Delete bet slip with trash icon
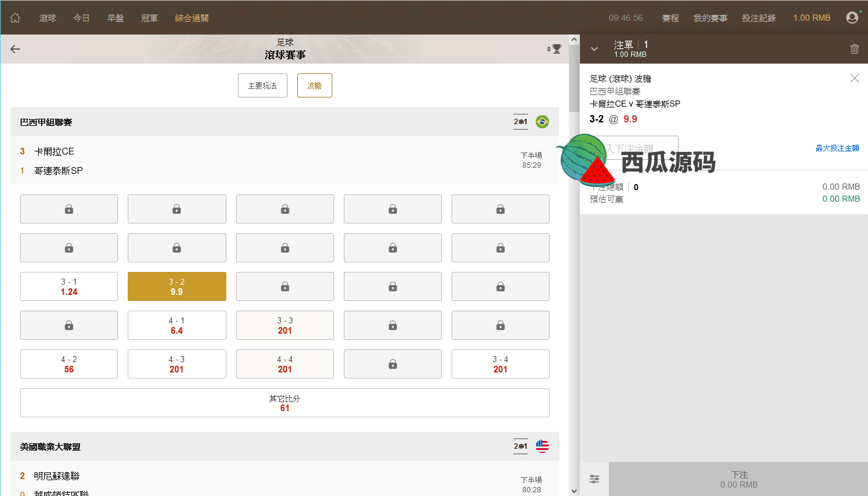Image resolution: width=868 pixels, height=496 pixels. (x=855, y=49)
